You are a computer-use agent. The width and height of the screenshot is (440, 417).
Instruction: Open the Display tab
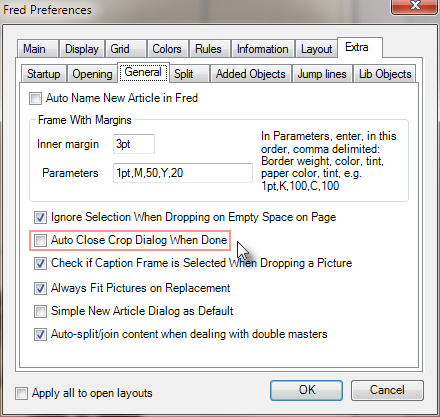[x=82, y=49]
